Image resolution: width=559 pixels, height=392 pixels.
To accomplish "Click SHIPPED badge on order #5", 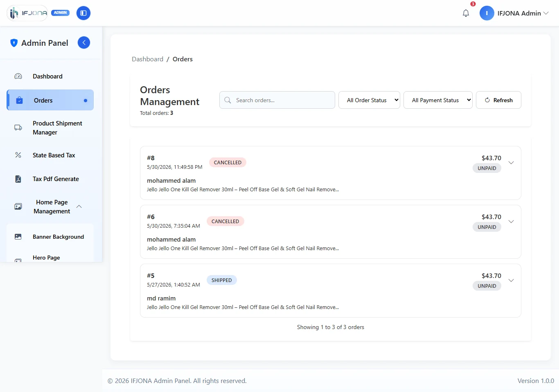I will [221, 280].
